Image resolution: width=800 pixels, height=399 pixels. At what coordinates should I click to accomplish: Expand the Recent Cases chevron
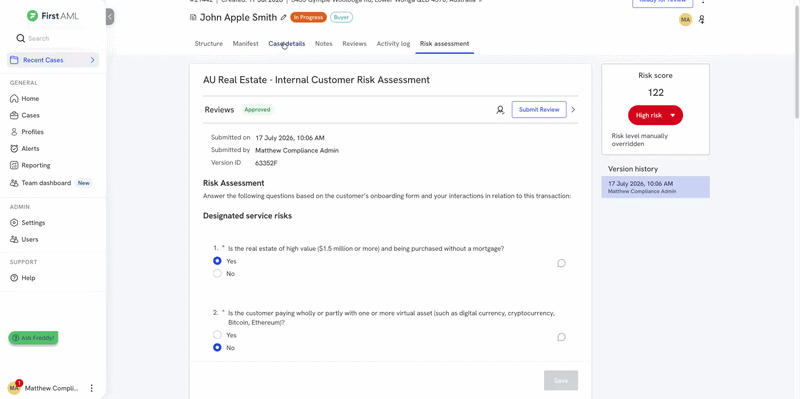coord(92,60)
